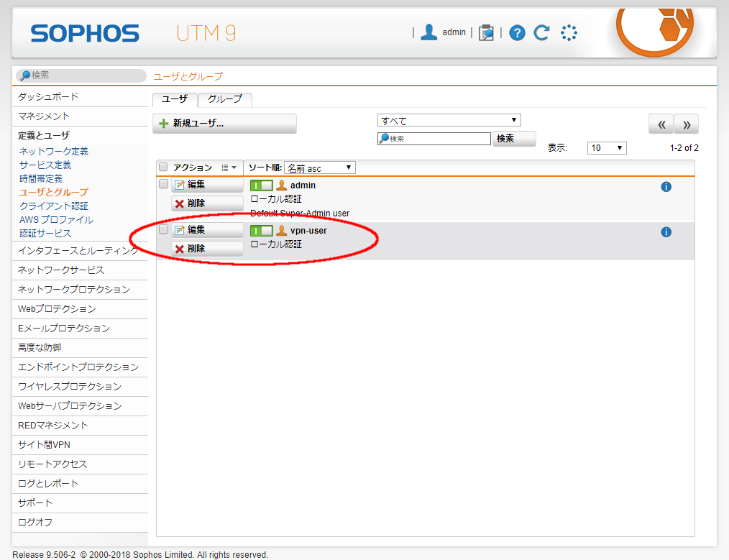The height and width of the screenshot is (560, 729).
Task: Tick the select-all checkbox beside アクション
Action: coord(163,167)
